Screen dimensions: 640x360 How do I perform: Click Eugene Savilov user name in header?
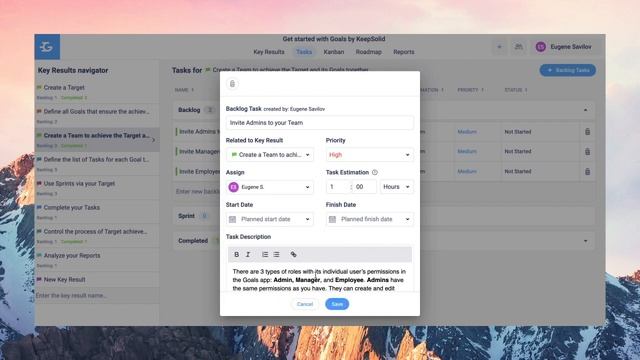571,47
